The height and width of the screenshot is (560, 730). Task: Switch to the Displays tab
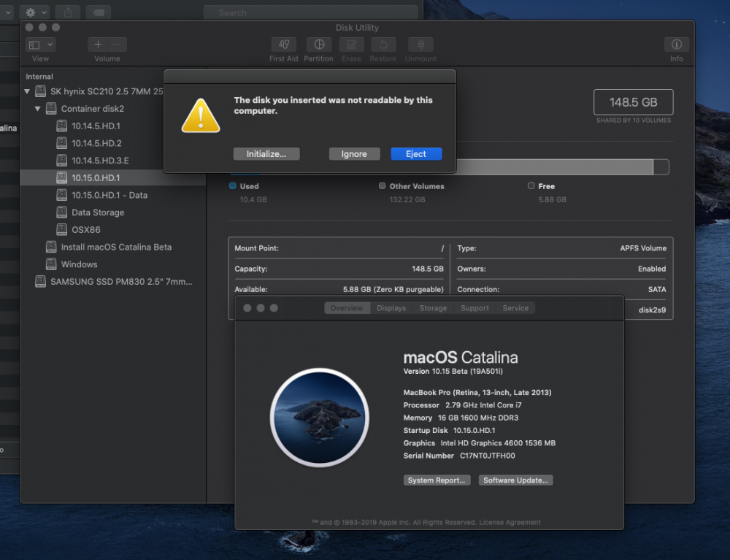[x=391, y=307]
